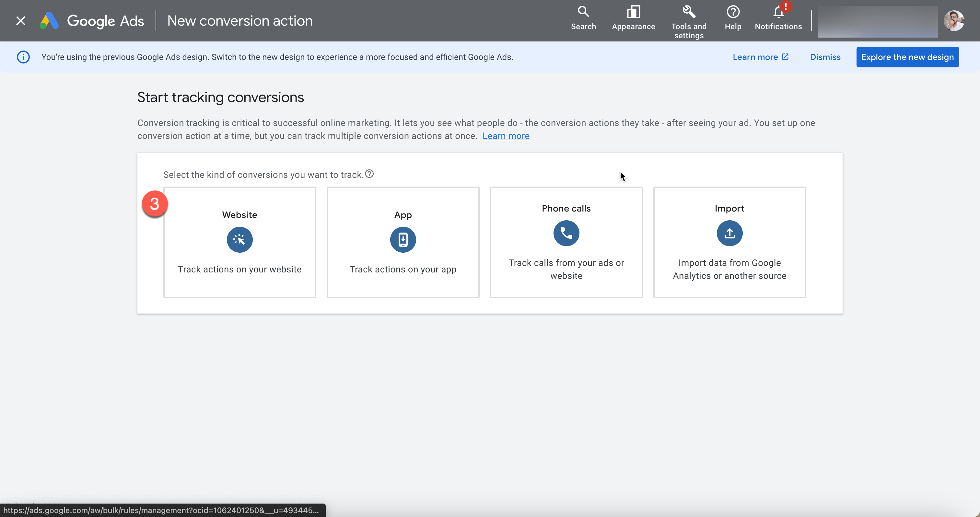Click the user profile avatar
Viewport: 980px width, 517px height.
click(x=954, y=21)
